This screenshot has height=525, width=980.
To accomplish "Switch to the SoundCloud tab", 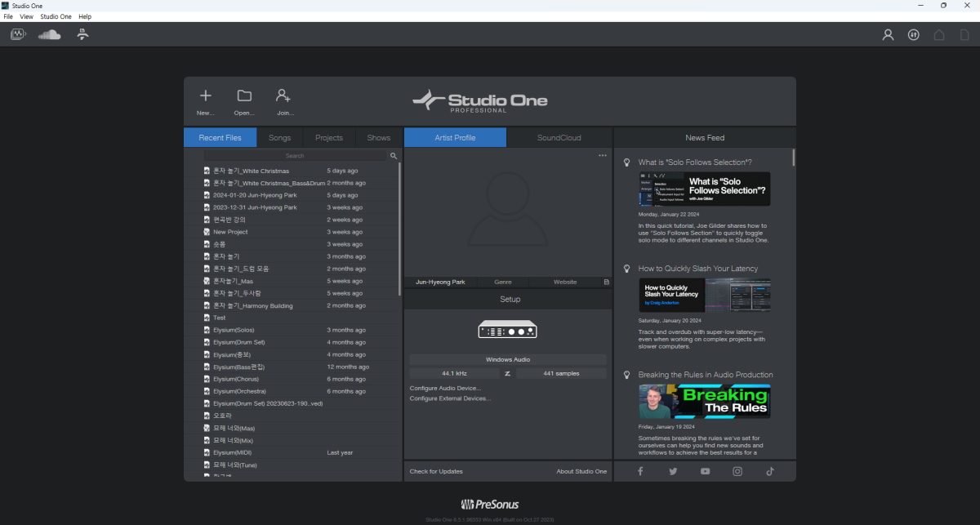I will [559, 138].
